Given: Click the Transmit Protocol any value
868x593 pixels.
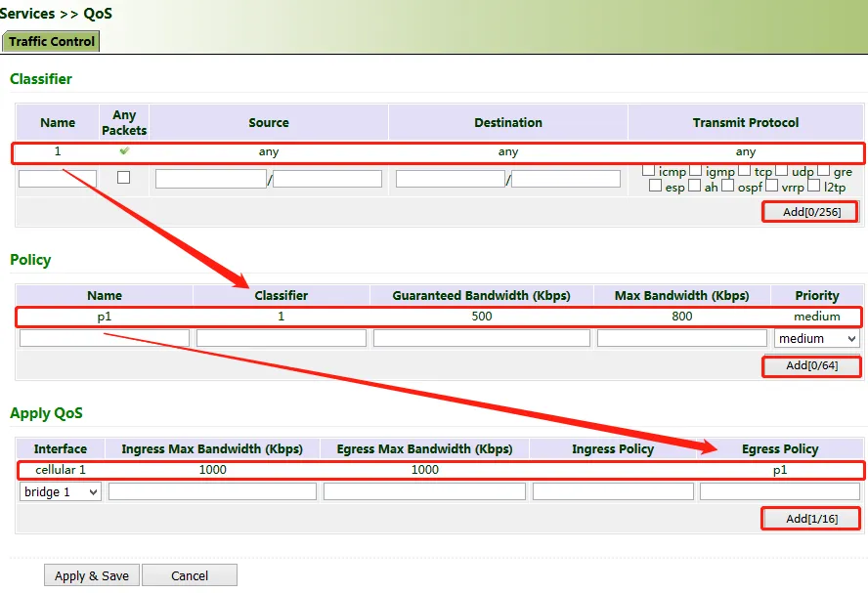Looking at the screenshot, I should tap(746, 151).
